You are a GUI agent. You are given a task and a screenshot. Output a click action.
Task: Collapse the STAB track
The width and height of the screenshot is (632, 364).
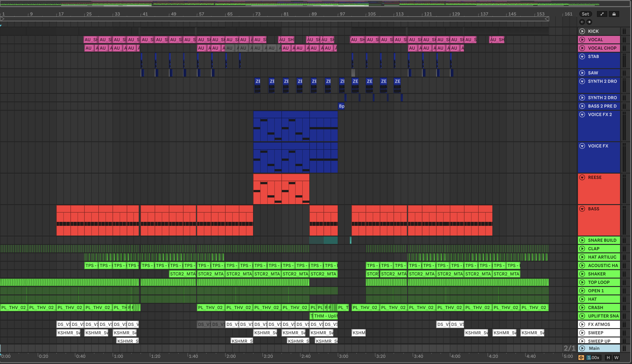(x=582, y=56)
